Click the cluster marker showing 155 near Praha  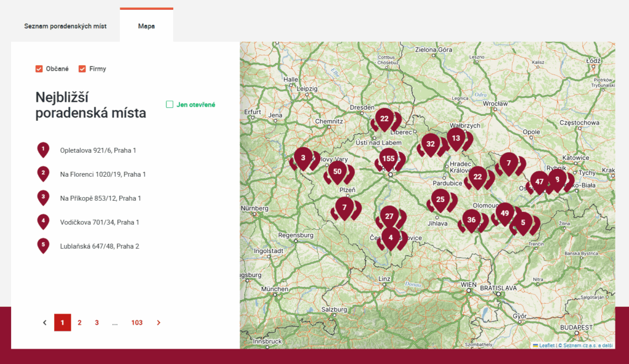click(x=389, y=158)
